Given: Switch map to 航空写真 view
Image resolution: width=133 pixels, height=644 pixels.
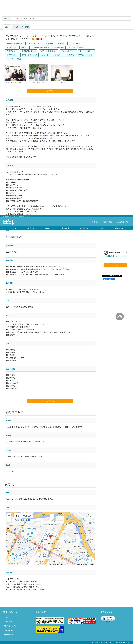Looking at the screenshot, I should (x=27, y=515).
